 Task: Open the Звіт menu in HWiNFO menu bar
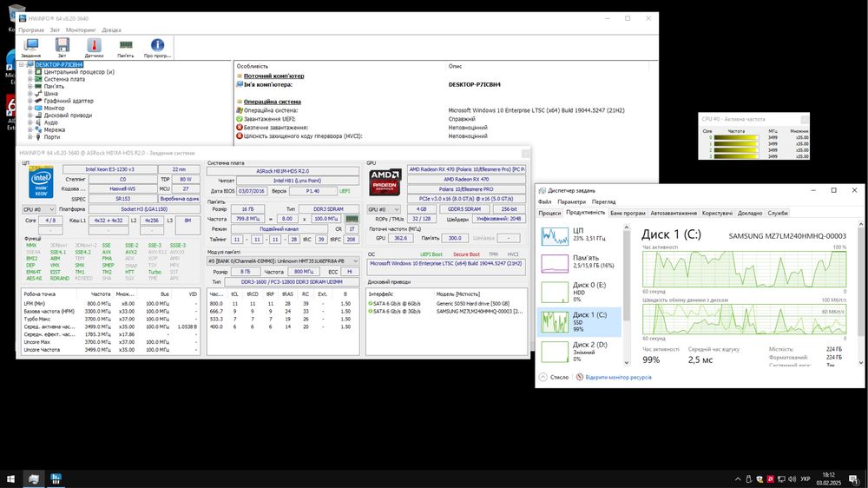click(x=55, y=30)
